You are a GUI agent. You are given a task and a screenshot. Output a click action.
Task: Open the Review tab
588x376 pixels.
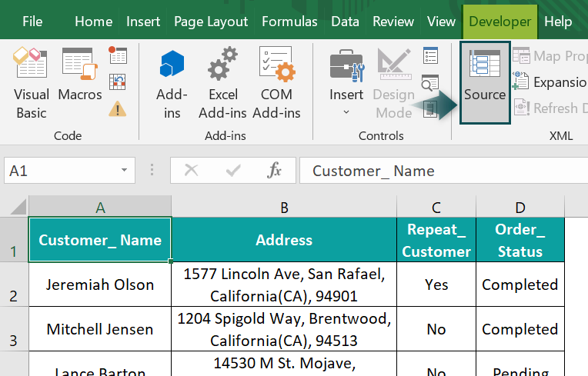pos(393,22)
